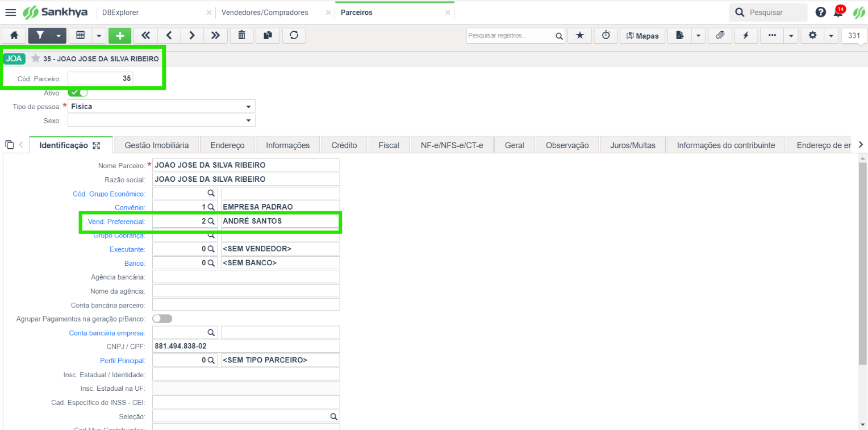Show earlier tabs with left chevron
This screenshot has width=868, height=430.
[21, 145]
